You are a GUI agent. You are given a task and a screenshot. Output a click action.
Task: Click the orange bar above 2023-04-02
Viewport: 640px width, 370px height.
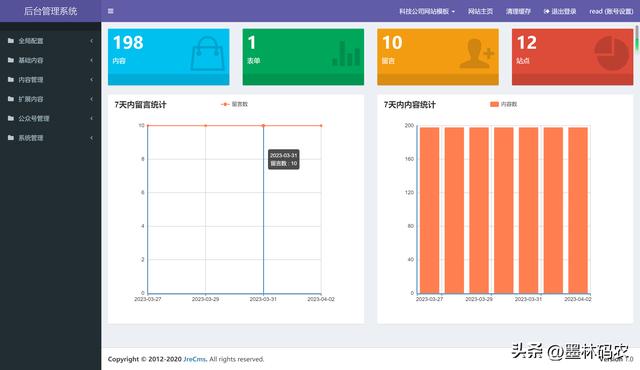(x=578, y=210)
